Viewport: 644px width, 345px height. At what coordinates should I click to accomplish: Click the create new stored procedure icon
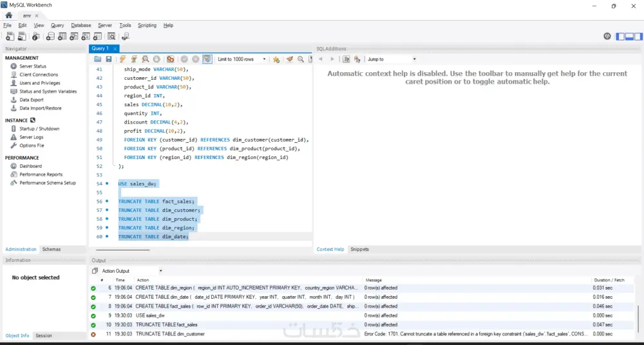coord(86,37)
